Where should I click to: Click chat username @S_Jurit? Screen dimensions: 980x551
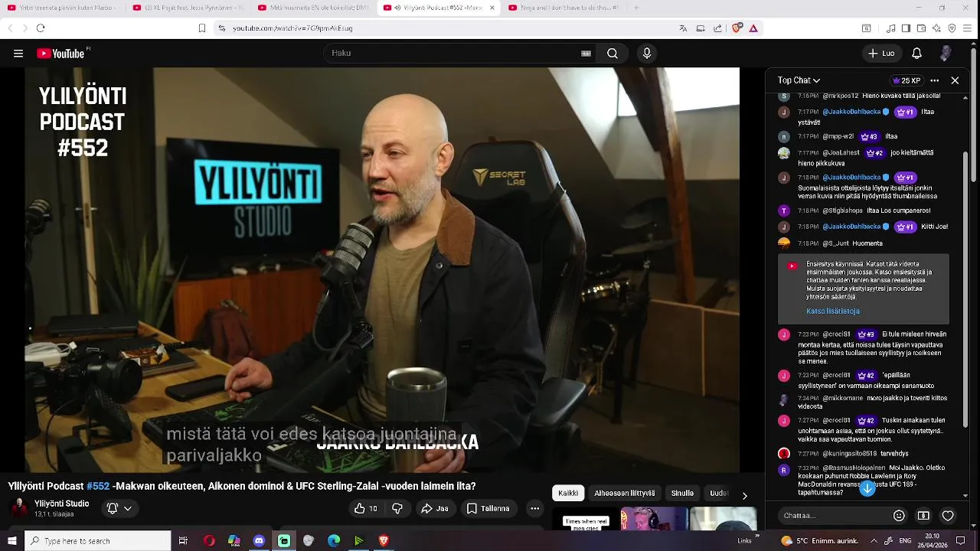coord(836,243)
